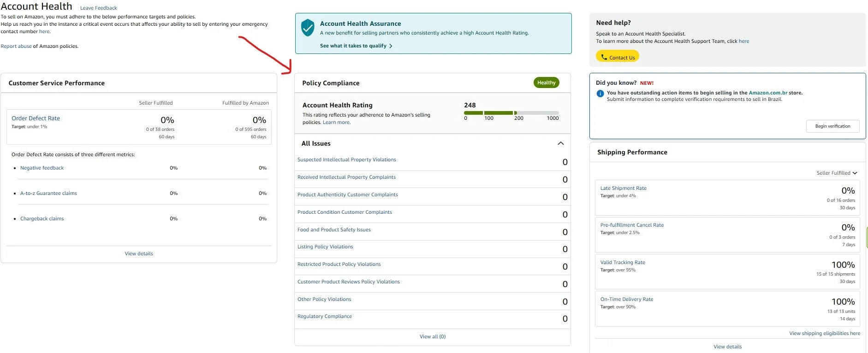Image resolution: width=868 pixels, height=353 pixels.
Task: Click the Fulfilled by Amazon column header
Action: tap(245, 103)
